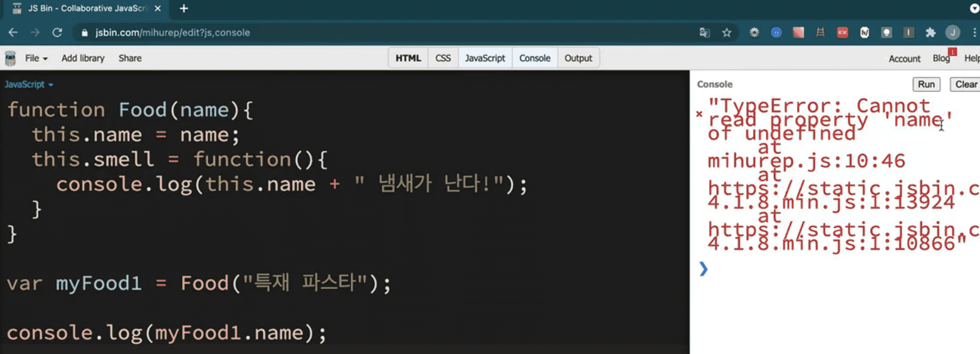Click the line 'console.log(myFood1.name);'
Viewport: 980px width, 354px height.
point(167,333)
